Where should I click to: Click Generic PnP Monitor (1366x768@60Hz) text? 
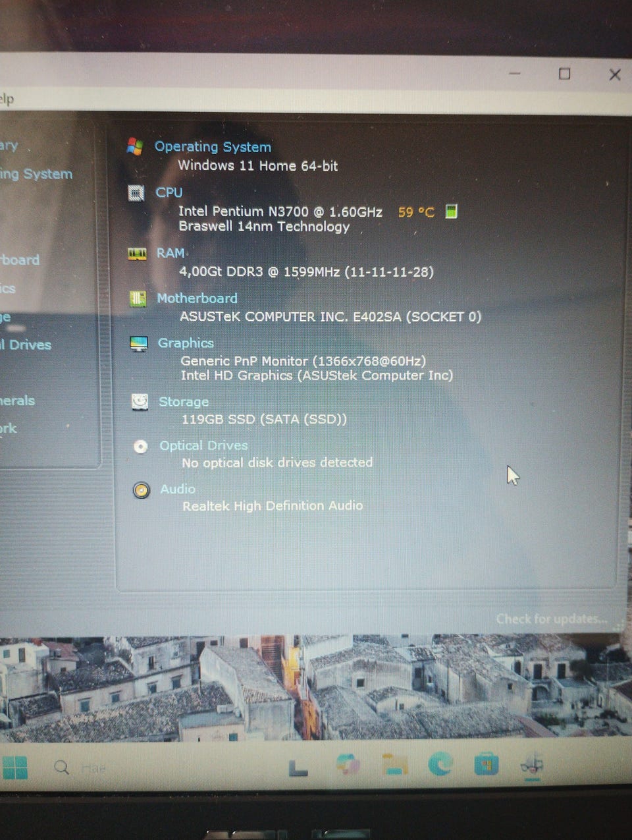click(x=303, y=361)
